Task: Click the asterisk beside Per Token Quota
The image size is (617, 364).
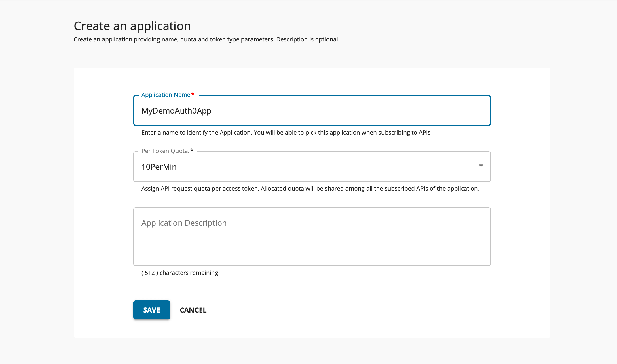Action: pyautogui.click(x=192, y=150)
